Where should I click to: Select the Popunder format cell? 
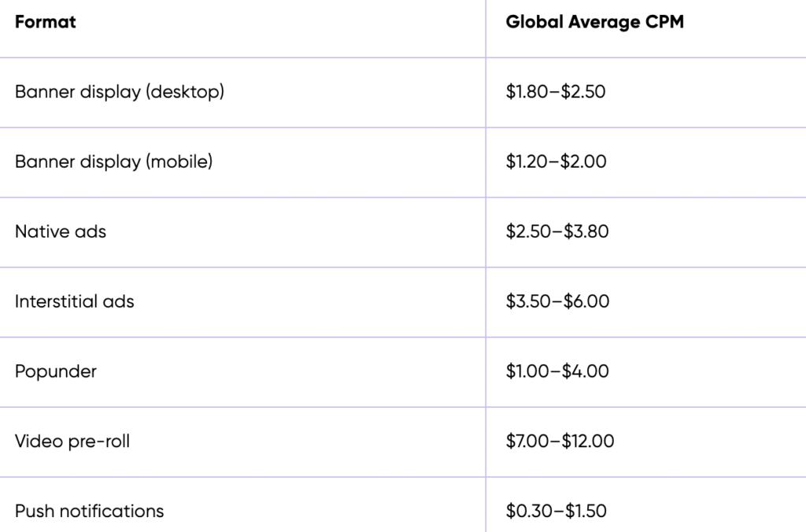click(x=56, y=371)
